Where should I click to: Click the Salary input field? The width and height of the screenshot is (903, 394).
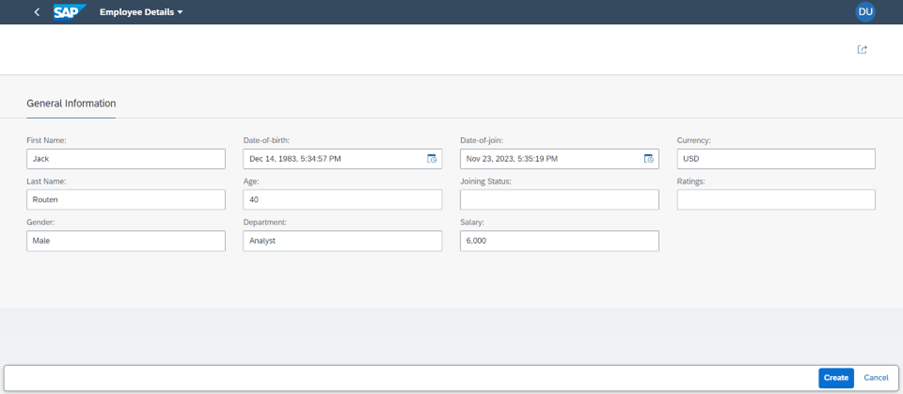(x=559, y=241)
